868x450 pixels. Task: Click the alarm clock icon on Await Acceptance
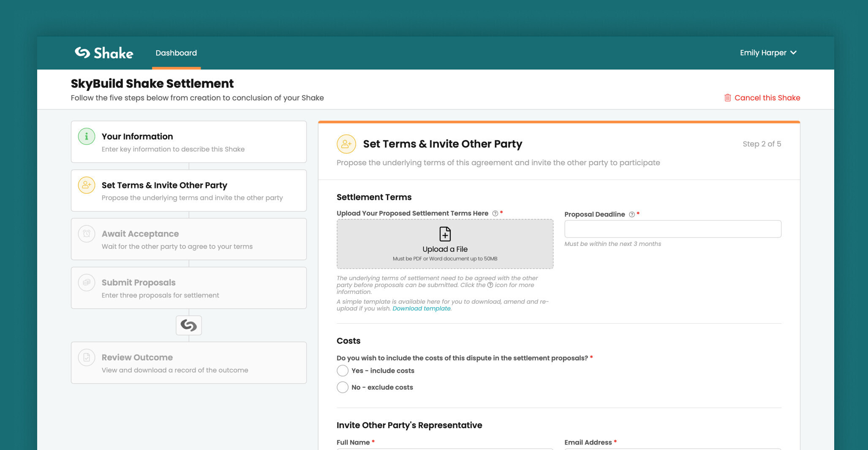(x=86, y=233)
